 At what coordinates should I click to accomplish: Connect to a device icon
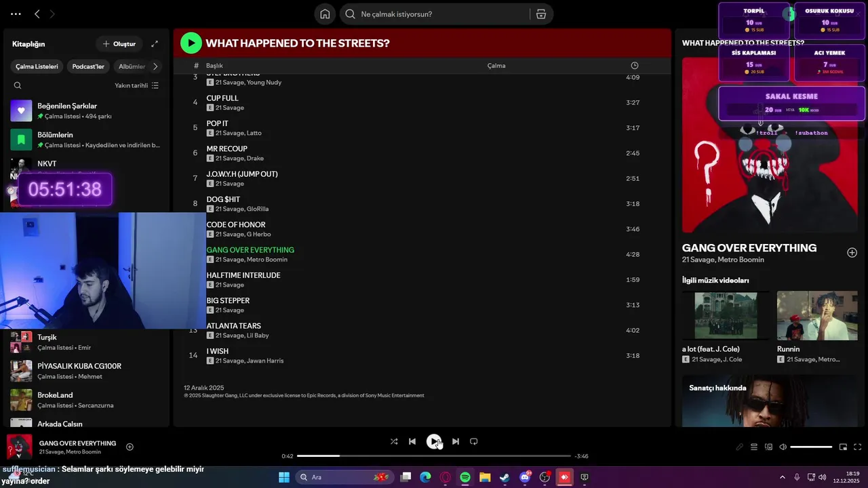pyautogui.click(x=768, y=447)
